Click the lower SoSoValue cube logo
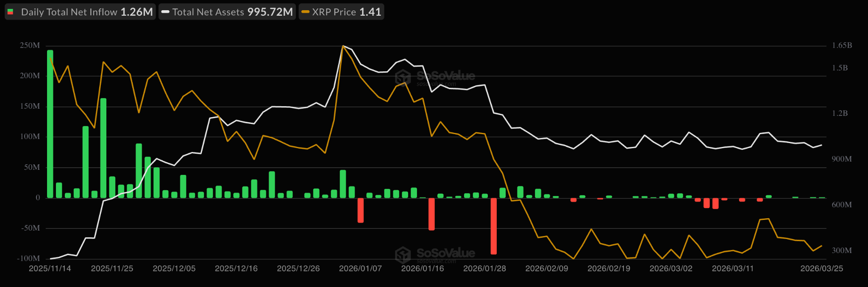The image size is (868, 287). click(x=403, y=255)
